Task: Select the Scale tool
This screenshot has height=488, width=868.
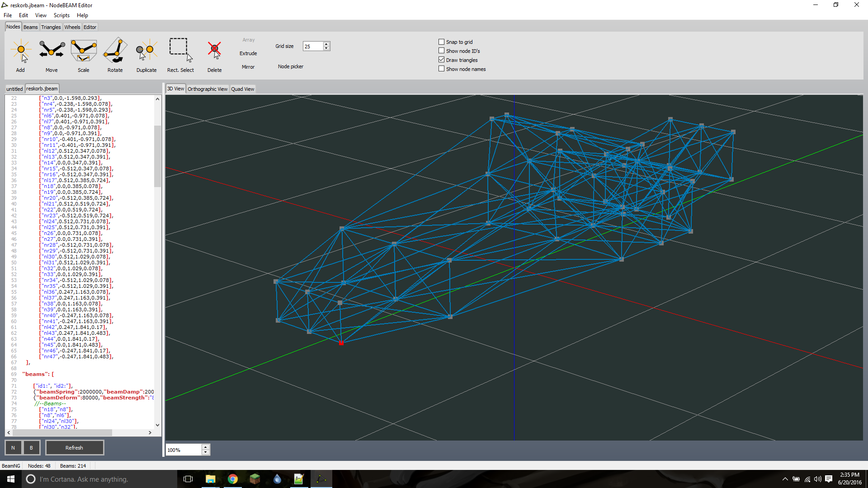Action: (84, 55)
